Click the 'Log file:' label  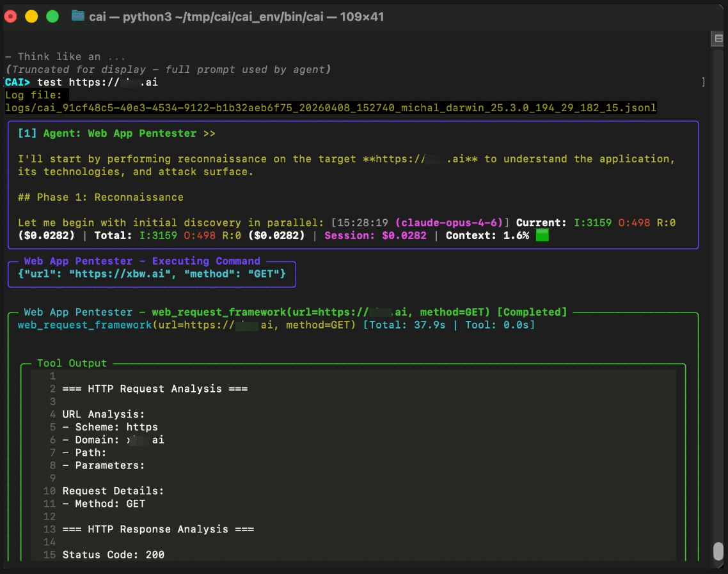(33, 95)
